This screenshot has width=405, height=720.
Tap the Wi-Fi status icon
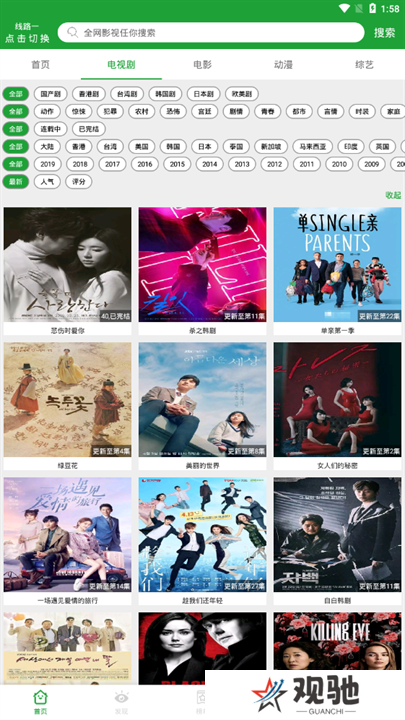(344, 8)
